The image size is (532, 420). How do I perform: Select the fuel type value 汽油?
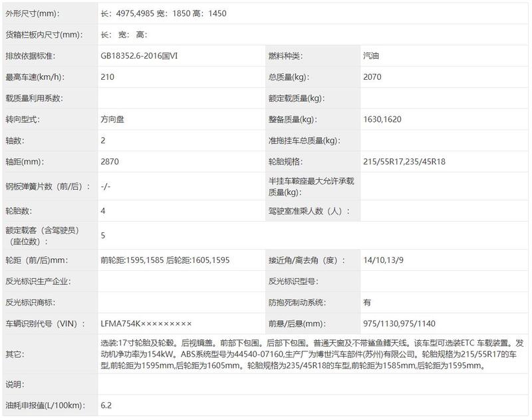(371, 56)
